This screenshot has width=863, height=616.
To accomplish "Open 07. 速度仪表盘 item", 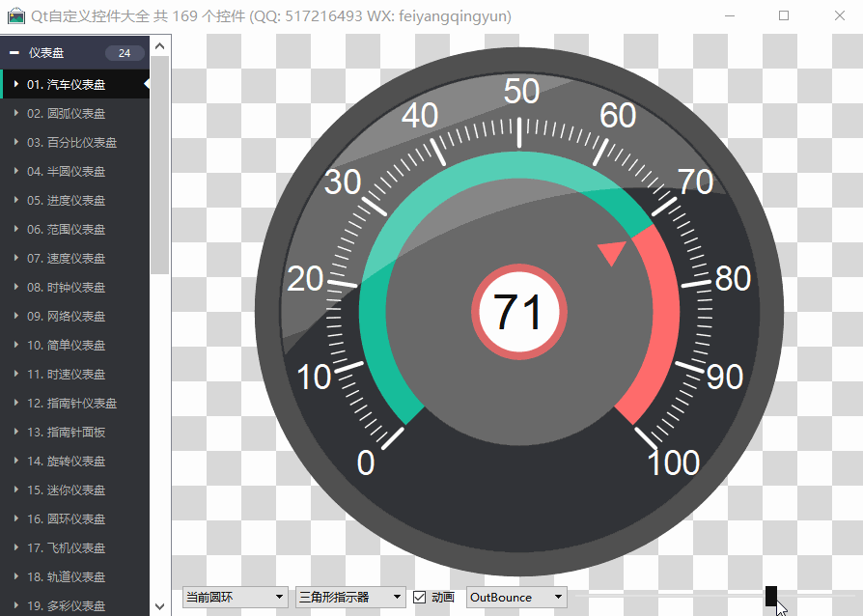I will click(75, 258).
